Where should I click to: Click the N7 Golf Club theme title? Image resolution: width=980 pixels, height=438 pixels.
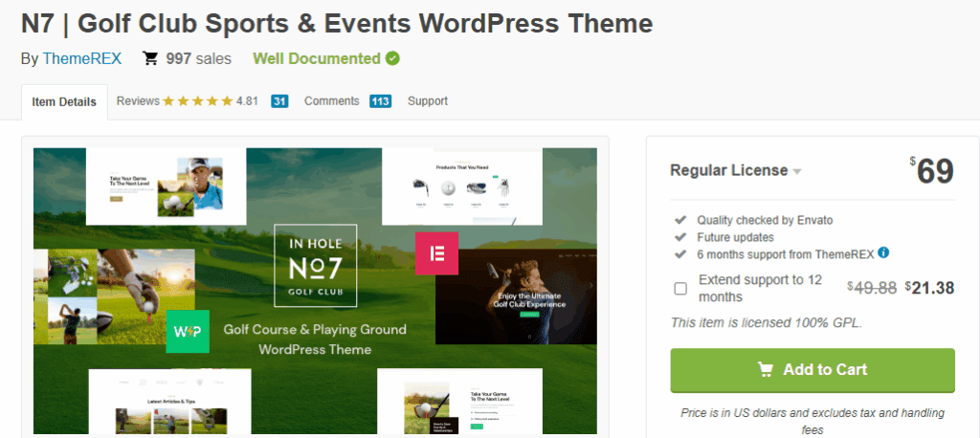pos(337,24)
